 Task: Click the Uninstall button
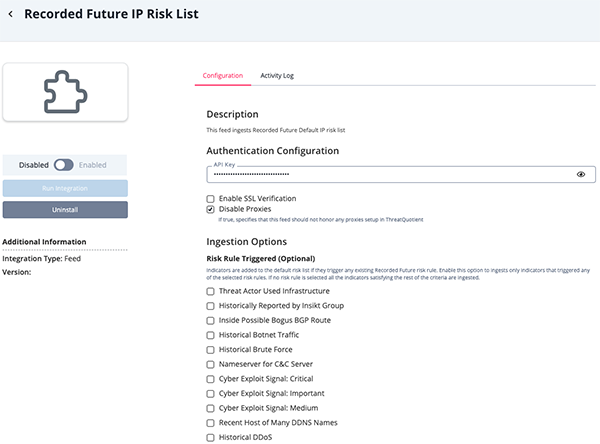coord(65,210)
